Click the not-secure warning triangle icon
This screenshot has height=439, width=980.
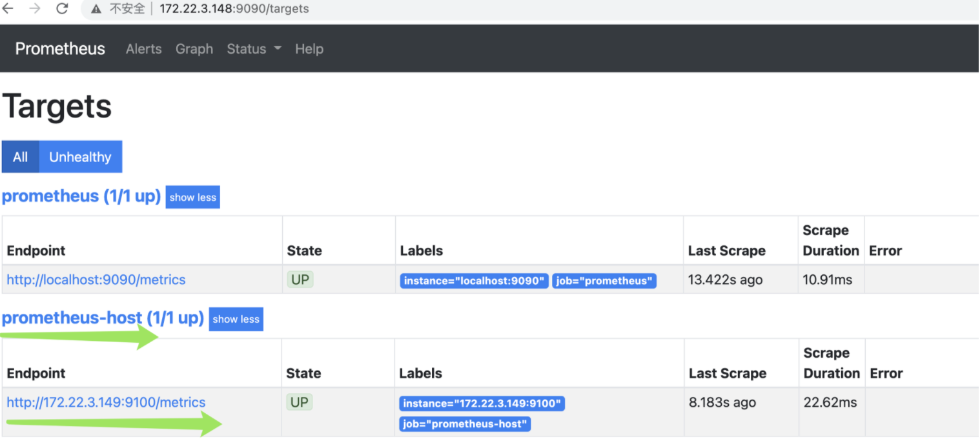pos(96,9)
